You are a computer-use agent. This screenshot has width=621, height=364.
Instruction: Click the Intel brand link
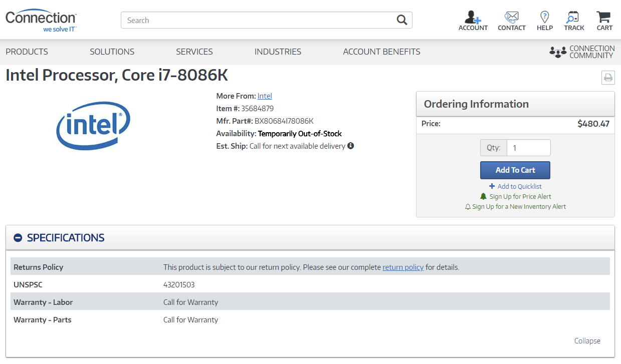(x=264, y=96)
